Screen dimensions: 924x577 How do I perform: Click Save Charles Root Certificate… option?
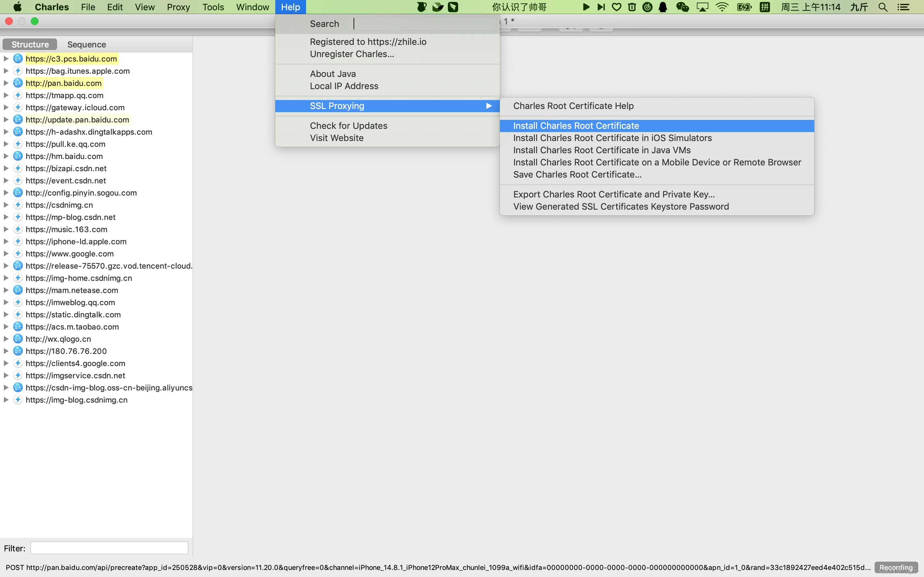point(577,174)
